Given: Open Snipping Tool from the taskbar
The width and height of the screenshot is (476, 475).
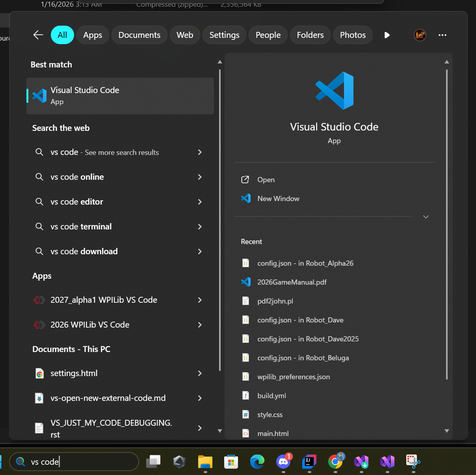Looking at the screenshot, I should [x=413, y=461].
